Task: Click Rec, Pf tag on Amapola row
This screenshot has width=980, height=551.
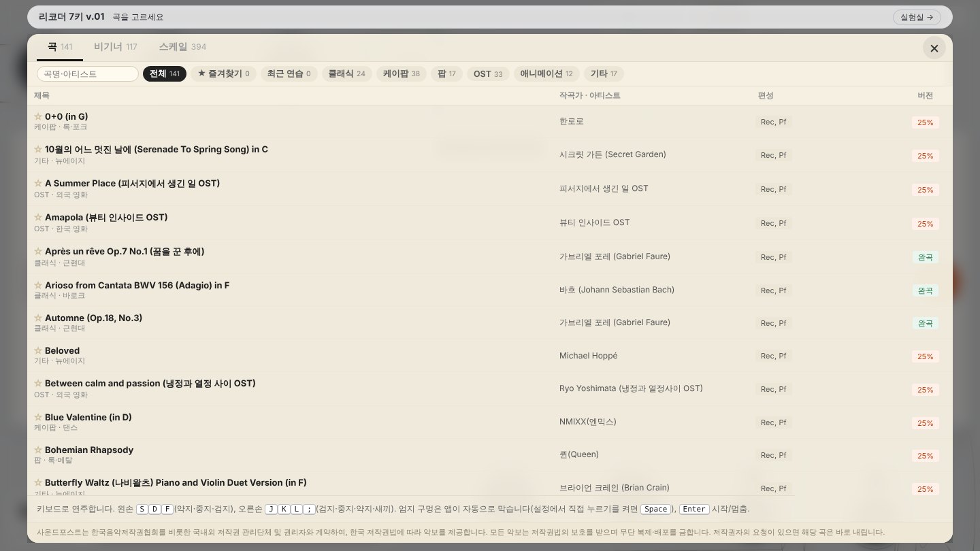Action: (x=773, y=223)
